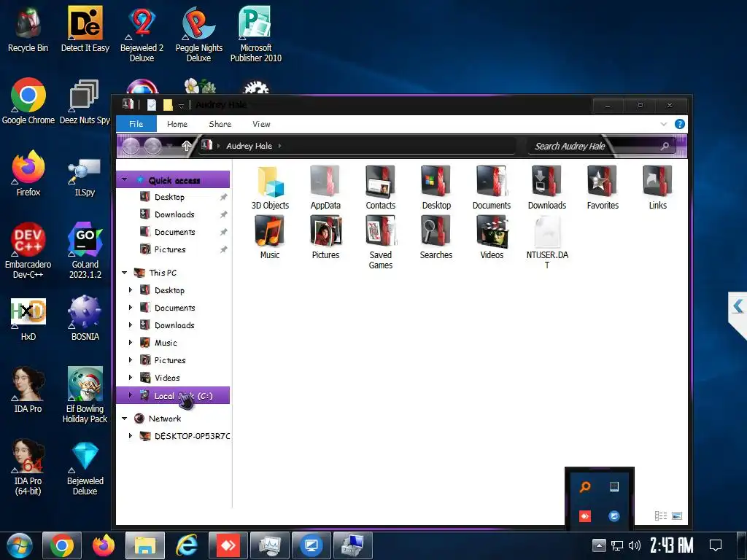Open the volume speaker tray icon
Screen dimensions: 747x560
634,545
